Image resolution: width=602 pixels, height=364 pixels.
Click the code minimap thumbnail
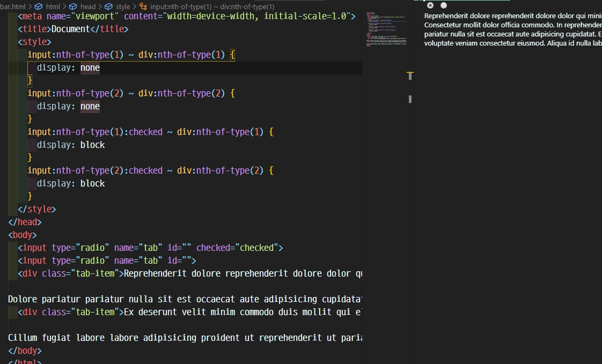pos(387,29)
